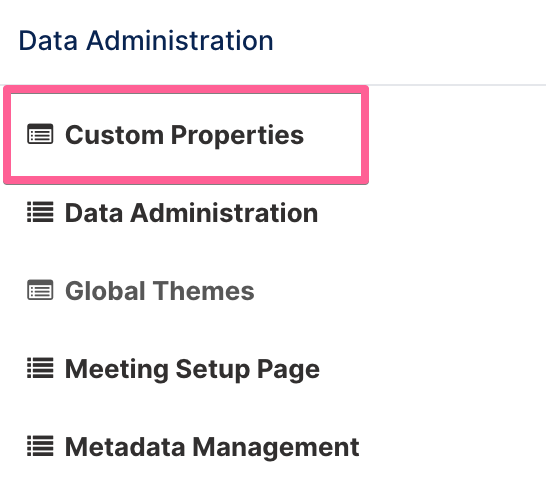Click the word Themes in the greyed item
This screenshot has height=504, width=546.
pyautogui.click(x=204, y=291)
